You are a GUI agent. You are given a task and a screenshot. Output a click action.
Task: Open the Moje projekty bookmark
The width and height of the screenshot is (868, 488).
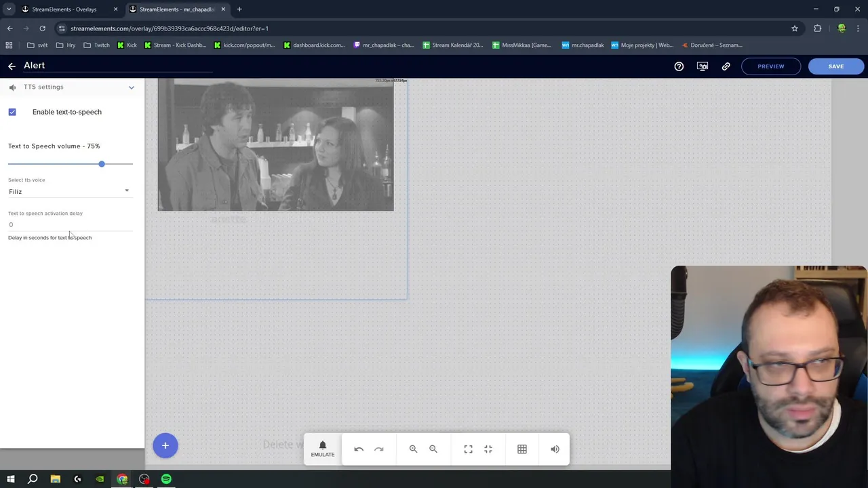click(642, 45)
